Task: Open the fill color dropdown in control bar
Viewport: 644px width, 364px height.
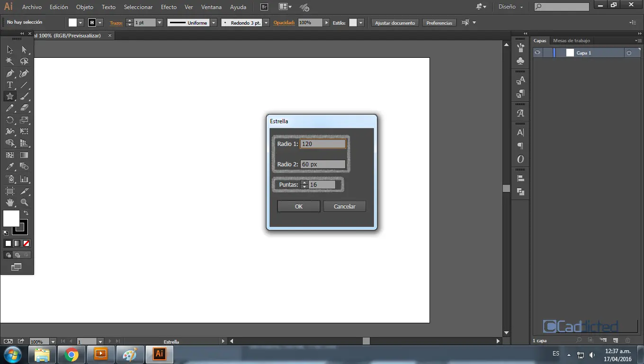Action: [x=80, y=23]
